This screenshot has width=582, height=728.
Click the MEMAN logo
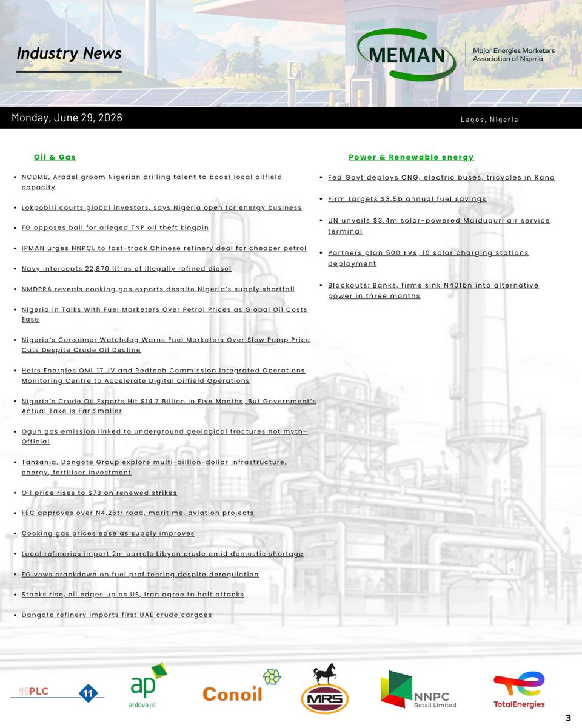(x=407, y=55)
